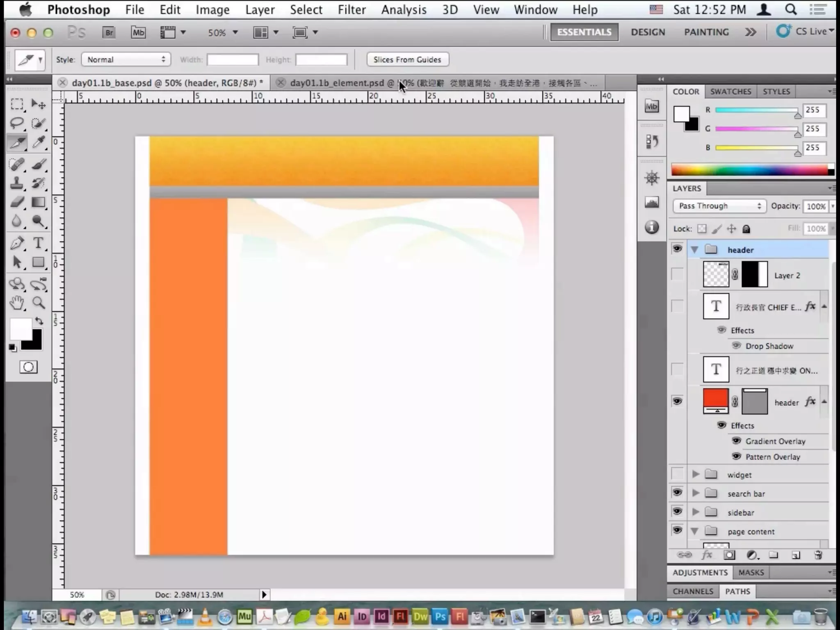
Task: Show the widget group layer
Action: coord(677,474)
